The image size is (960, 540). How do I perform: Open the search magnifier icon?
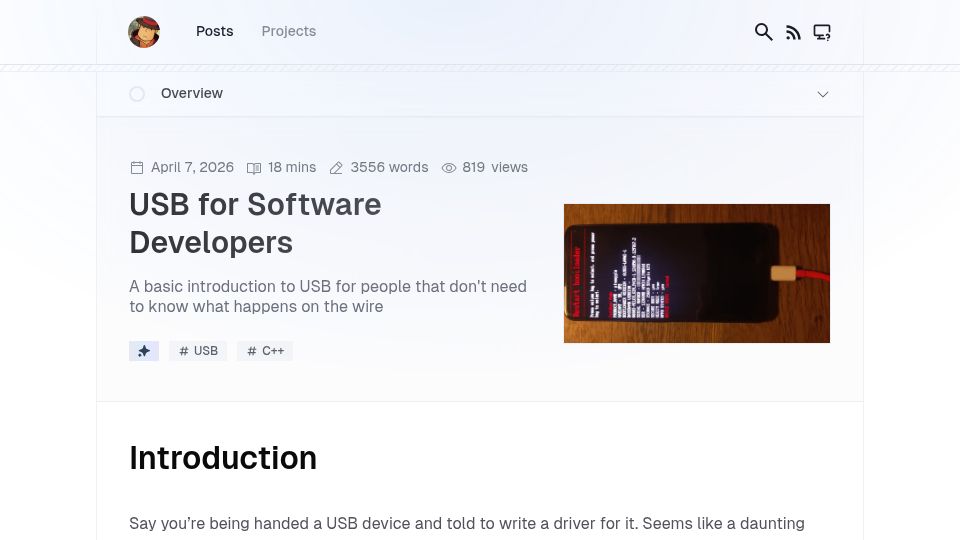coord(763,32)
